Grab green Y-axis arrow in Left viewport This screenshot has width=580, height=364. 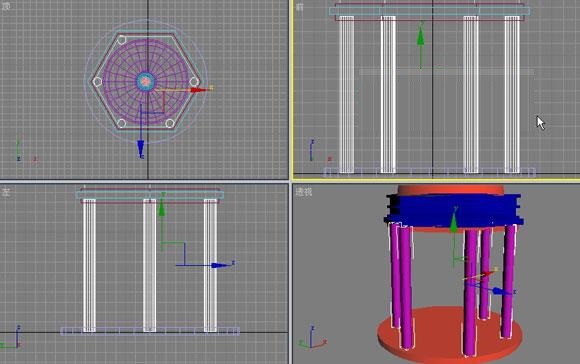(162, 209)
